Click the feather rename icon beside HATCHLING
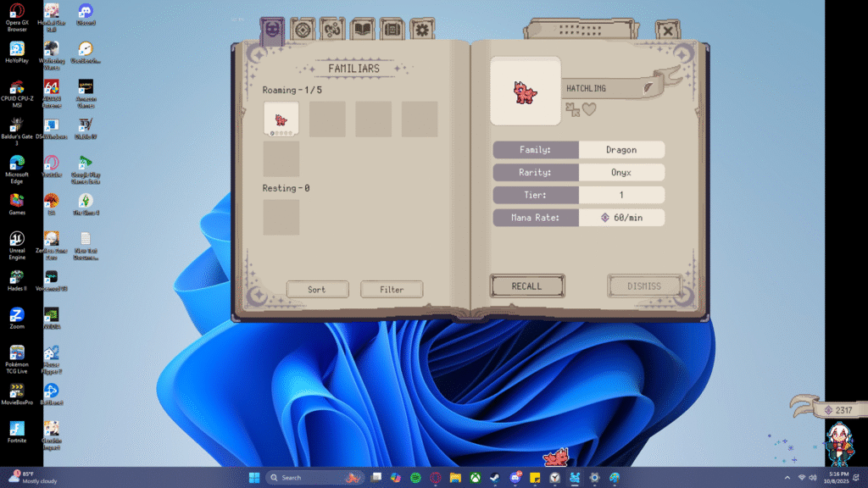 coord(648,87)
